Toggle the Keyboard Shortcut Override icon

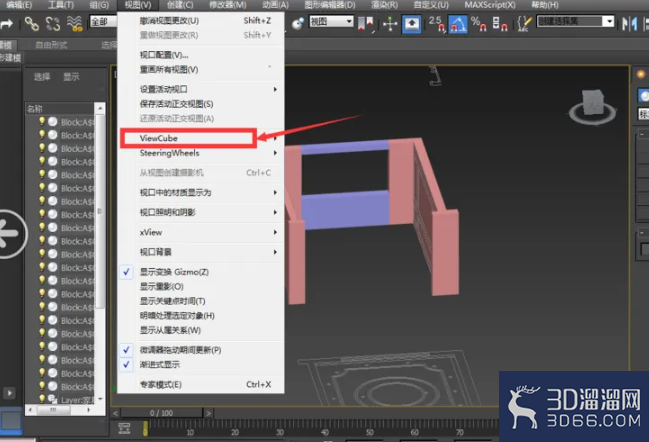[x=411, y=24]
